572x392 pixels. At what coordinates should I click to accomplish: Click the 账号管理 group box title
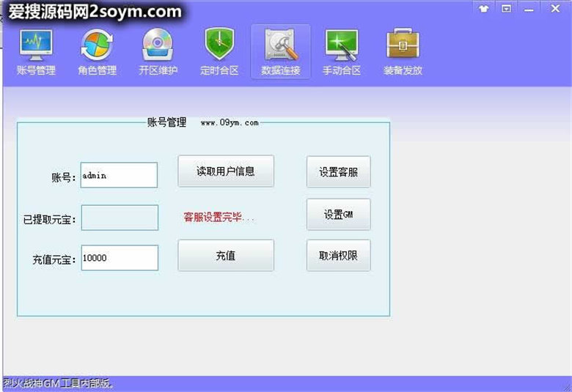pos(166,122)
